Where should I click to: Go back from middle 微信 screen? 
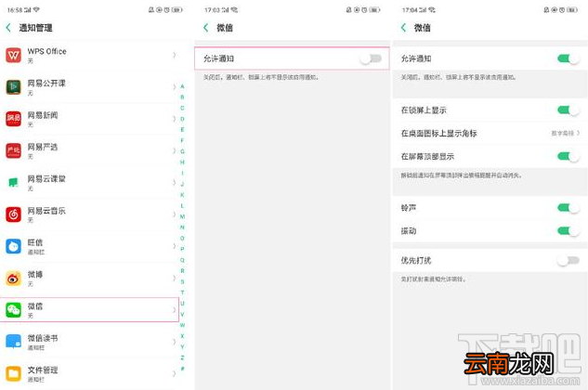(206, 27)
